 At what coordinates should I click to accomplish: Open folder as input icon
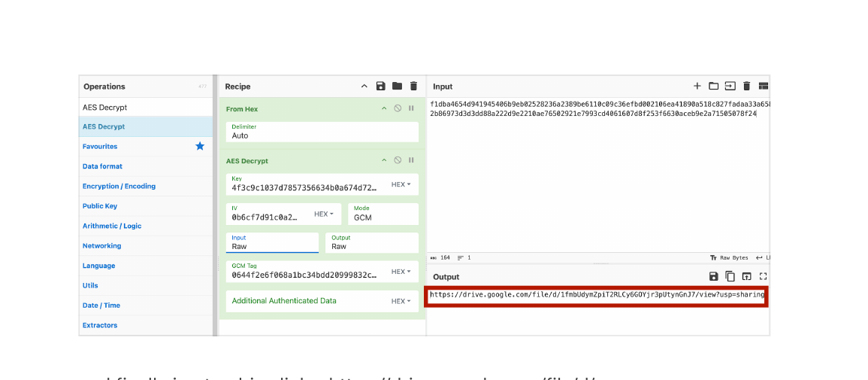(x=713, y=86)
